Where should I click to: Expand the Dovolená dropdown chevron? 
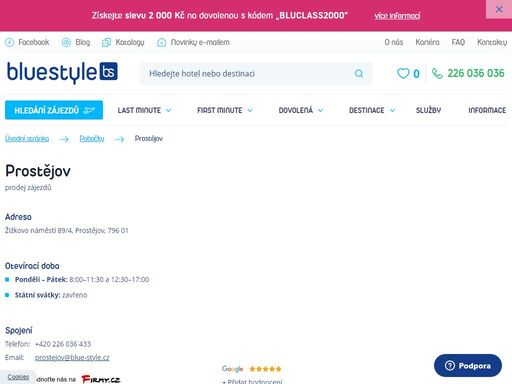pyautogui.click(x=320, y=110)
